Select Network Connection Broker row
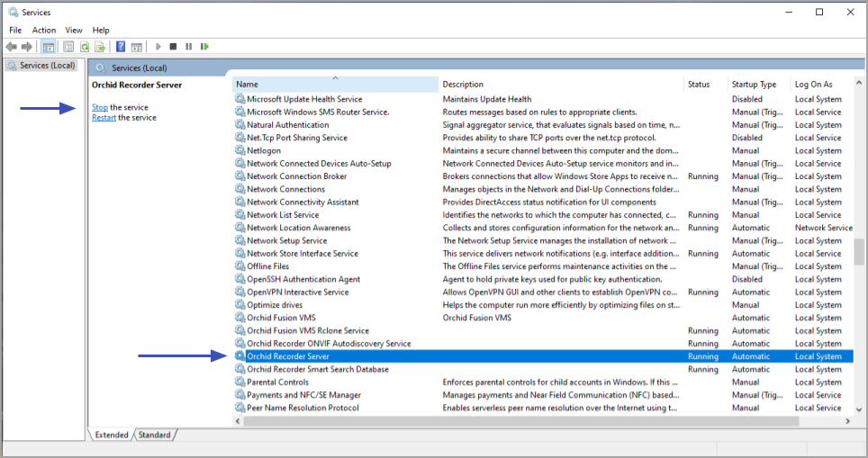 pos(542,175)
